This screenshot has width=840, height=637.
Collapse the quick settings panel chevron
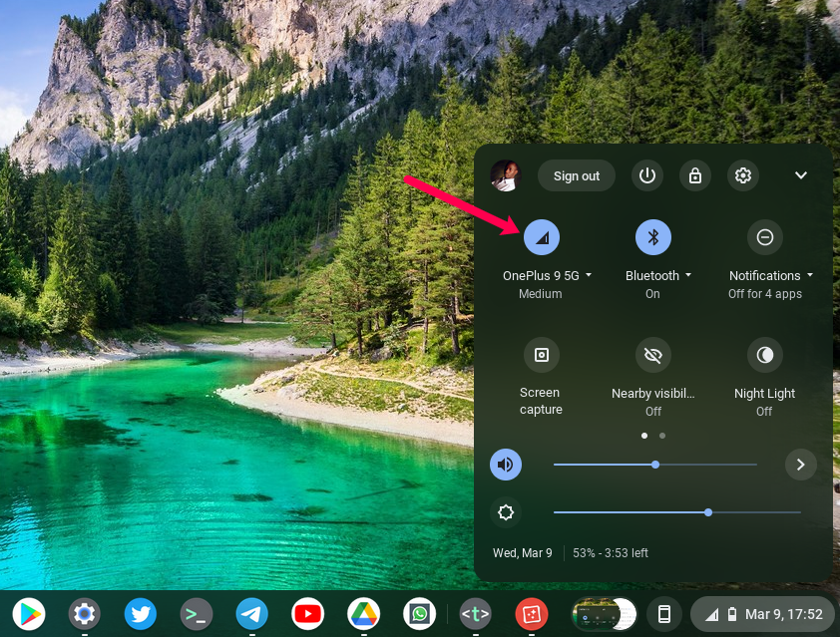[x=800, y=175]
